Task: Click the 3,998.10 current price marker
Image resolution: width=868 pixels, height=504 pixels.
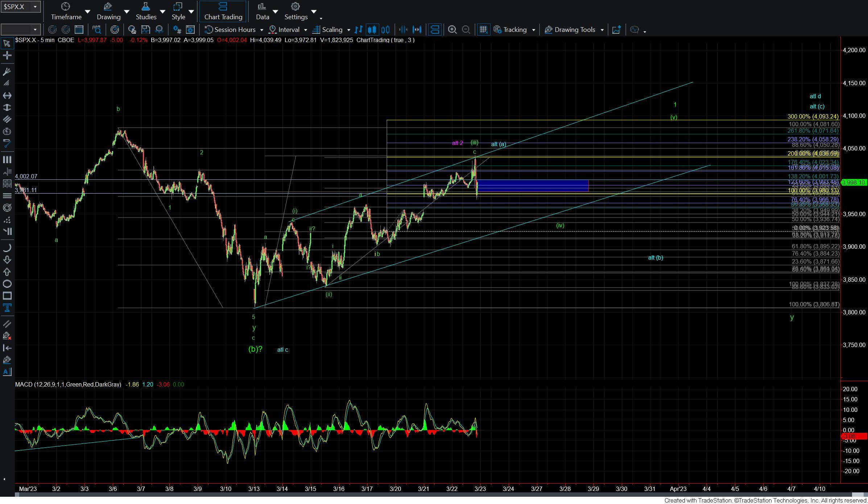Action: coord(854,182)
